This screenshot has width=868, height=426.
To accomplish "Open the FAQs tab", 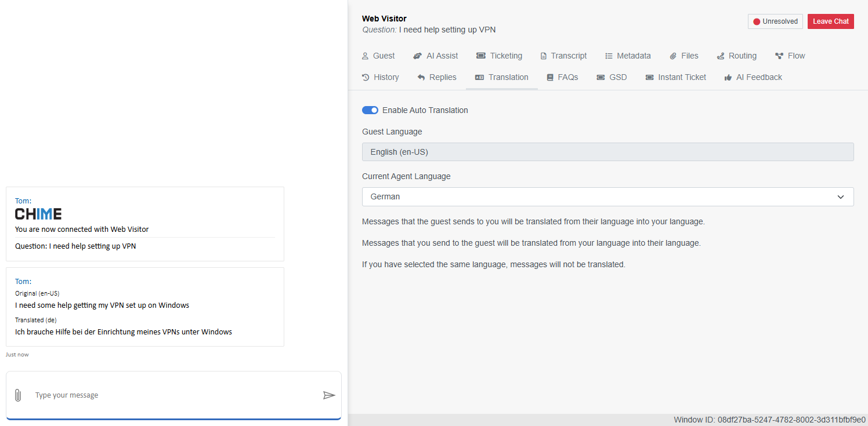I will click(x=562, y=78).
